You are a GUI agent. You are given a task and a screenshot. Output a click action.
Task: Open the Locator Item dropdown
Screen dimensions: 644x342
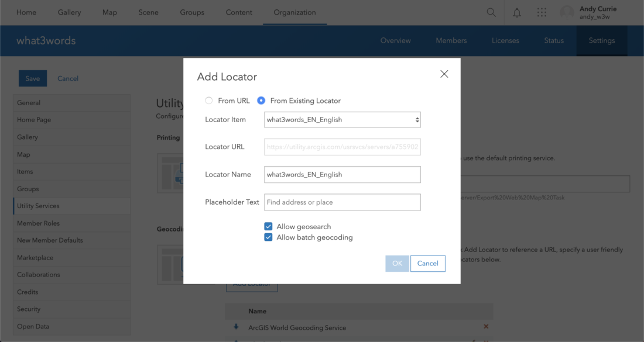pyautogui.click(x=342, y=120)
